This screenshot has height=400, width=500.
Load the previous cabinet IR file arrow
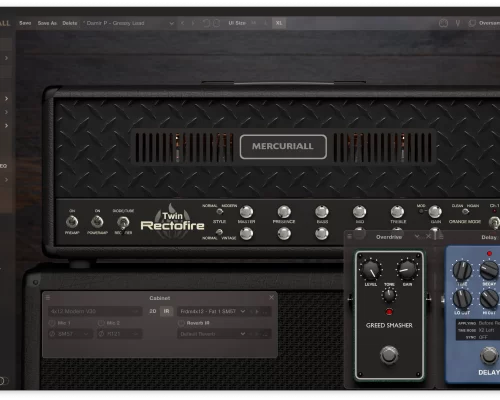251,312
